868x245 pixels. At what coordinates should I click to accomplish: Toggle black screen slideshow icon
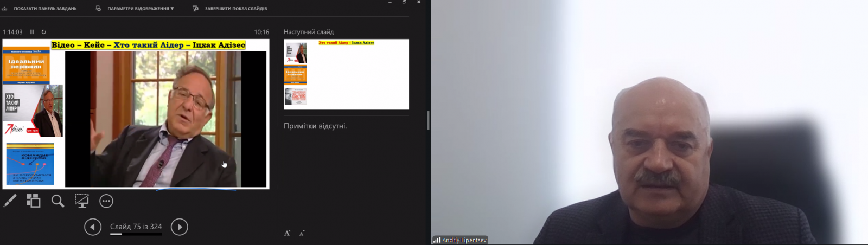click(82, 201)
